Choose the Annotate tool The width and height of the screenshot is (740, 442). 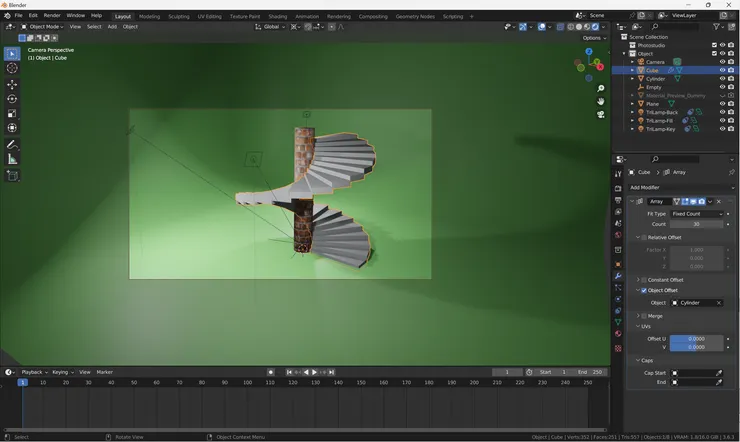[12, 145]
